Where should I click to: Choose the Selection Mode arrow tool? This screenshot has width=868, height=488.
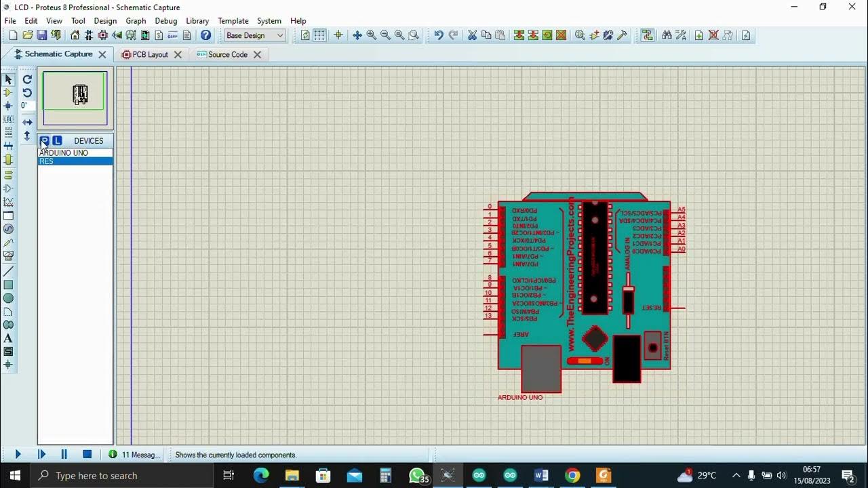(8, 79)
